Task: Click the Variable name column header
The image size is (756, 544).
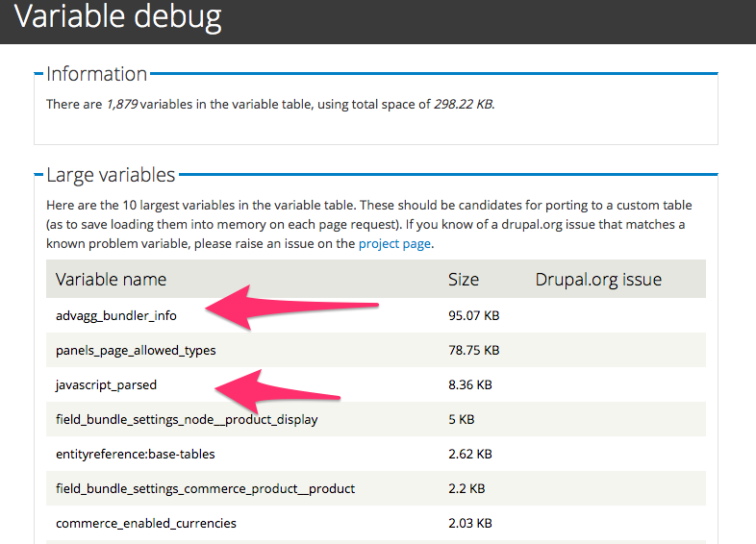Action: point(111,280)
